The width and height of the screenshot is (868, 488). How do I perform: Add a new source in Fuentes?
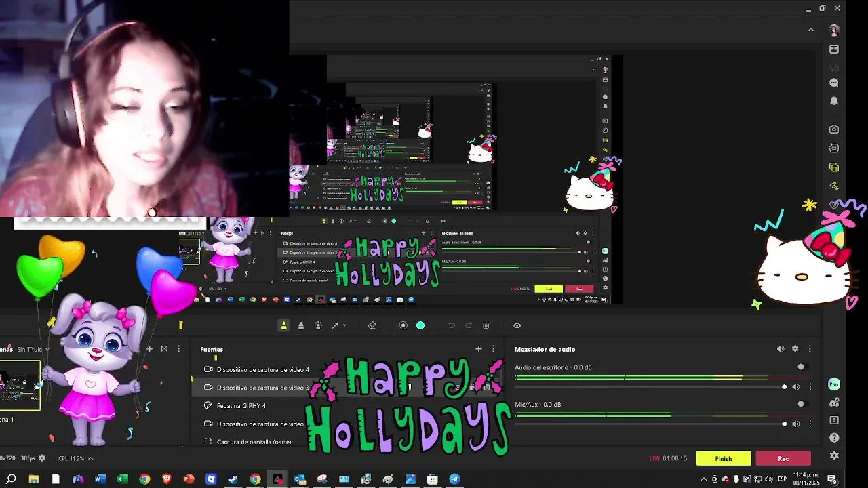click(478, 349)
